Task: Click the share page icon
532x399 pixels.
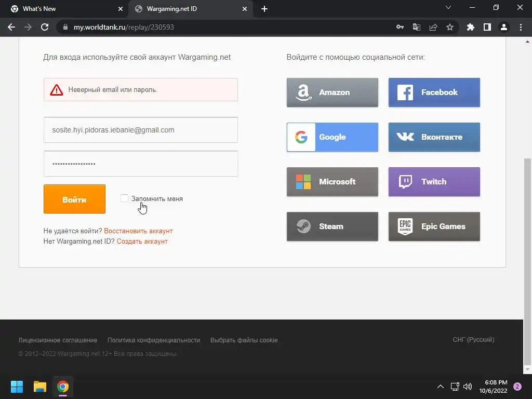Action: click(x=433, y=27)
